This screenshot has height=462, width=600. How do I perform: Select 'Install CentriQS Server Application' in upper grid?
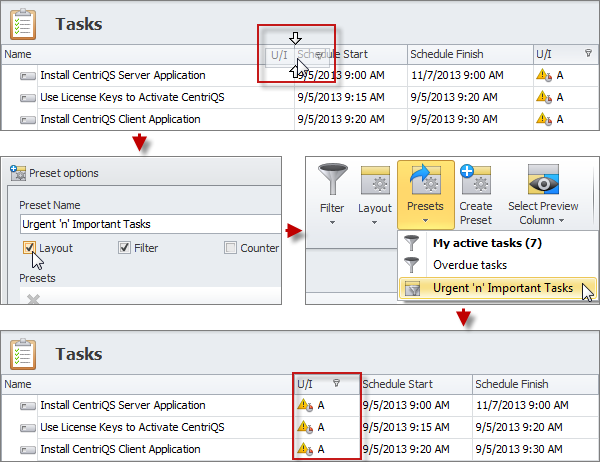tap(123, 75)
